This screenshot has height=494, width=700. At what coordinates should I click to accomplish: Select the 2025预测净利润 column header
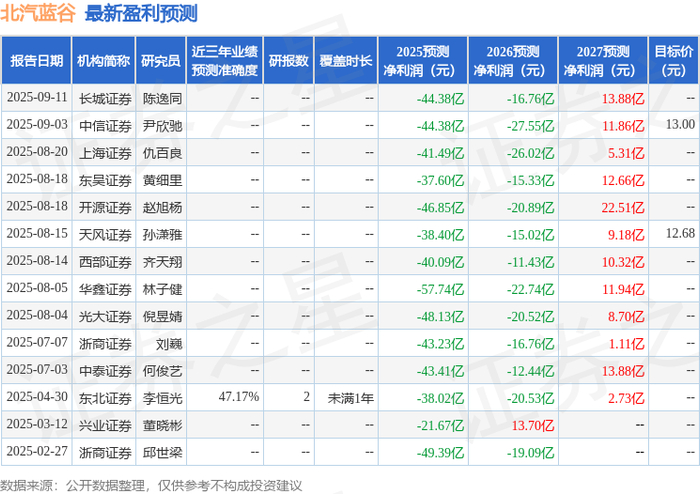coord(423,61)
